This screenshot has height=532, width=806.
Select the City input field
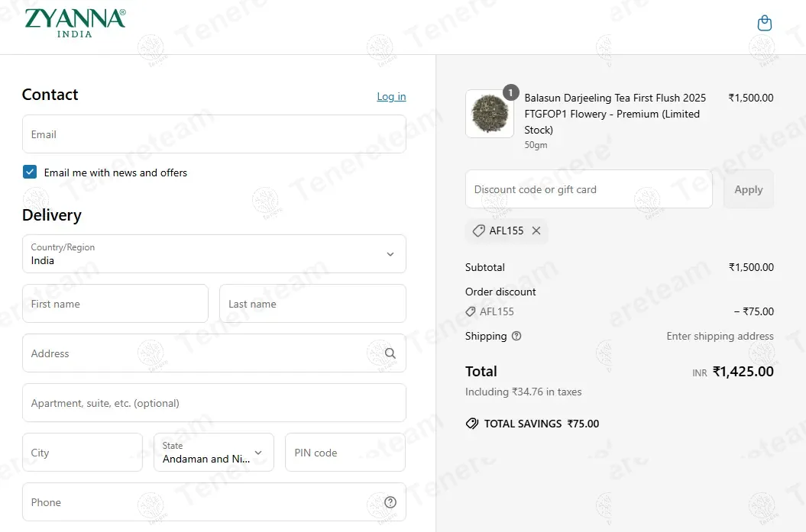[x=83, y=453]
